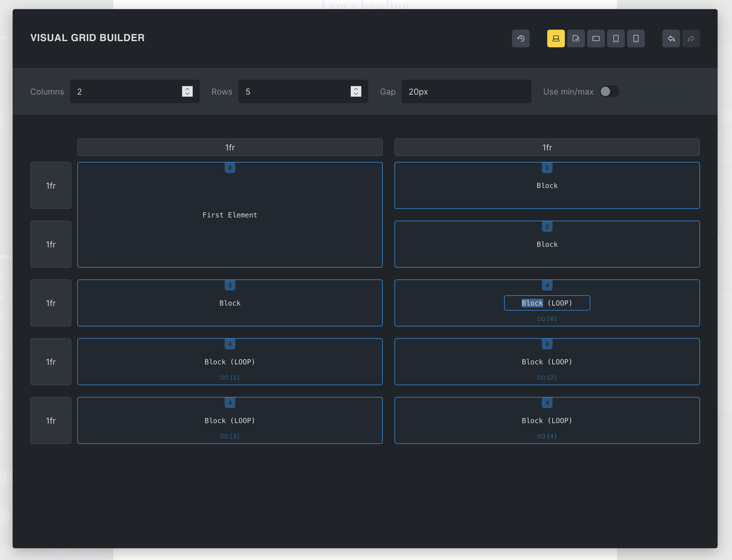Select the landscape device breakpoint icon
Viewport: 732px width, 560px height.
(x=596, y=38)
